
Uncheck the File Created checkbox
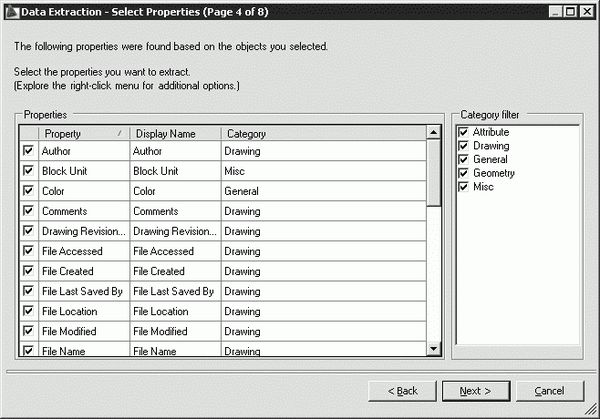28,271
